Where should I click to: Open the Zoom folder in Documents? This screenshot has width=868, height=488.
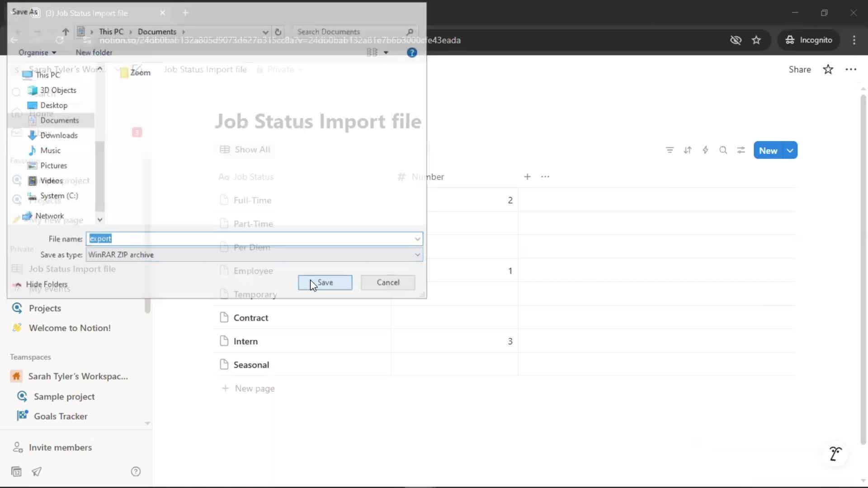point(135,73)
